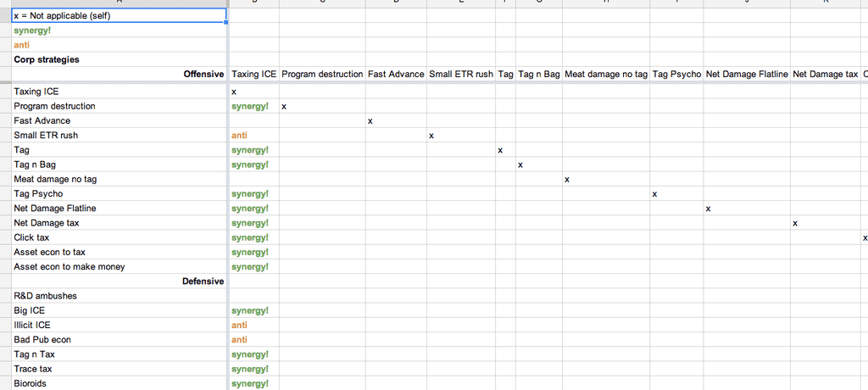Click the 'Small ETR rush' column header
Viewport: 868px width, 390px height.
coord(461,75)
